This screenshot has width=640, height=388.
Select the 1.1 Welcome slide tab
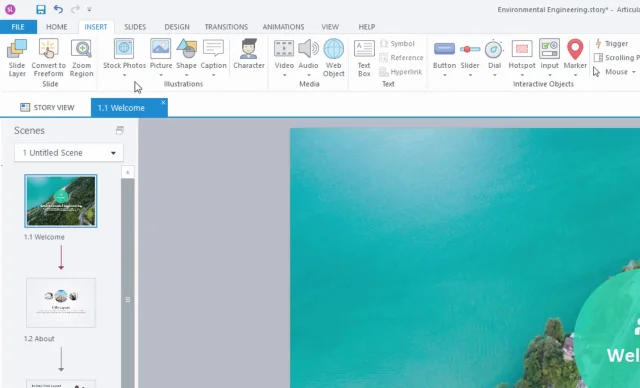click(121, 108)
